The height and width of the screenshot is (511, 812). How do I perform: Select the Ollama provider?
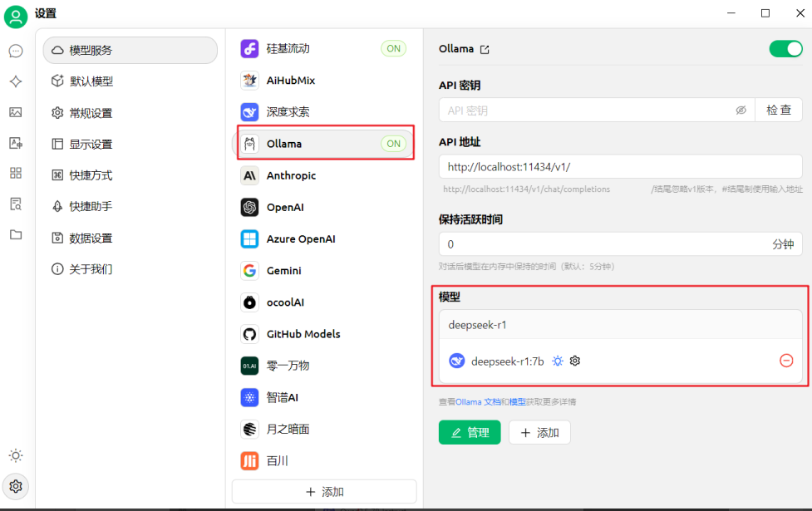click(x=324, y=144)
